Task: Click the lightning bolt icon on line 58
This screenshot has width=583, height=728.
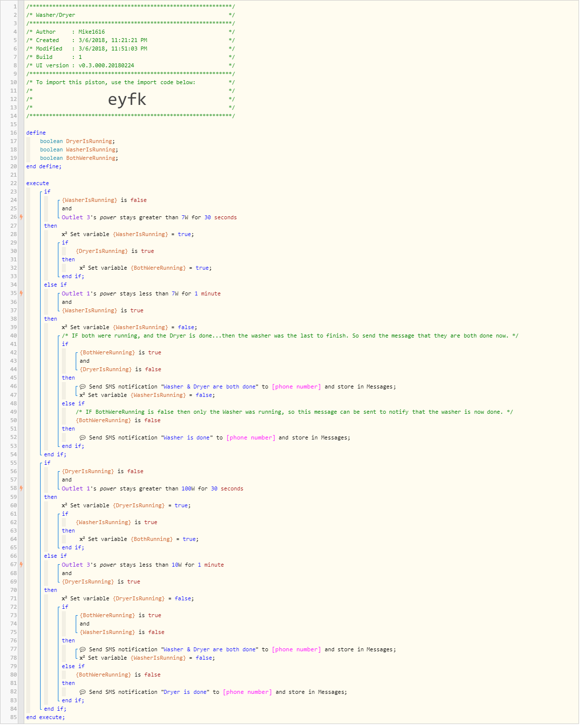Action: [21, 488]
